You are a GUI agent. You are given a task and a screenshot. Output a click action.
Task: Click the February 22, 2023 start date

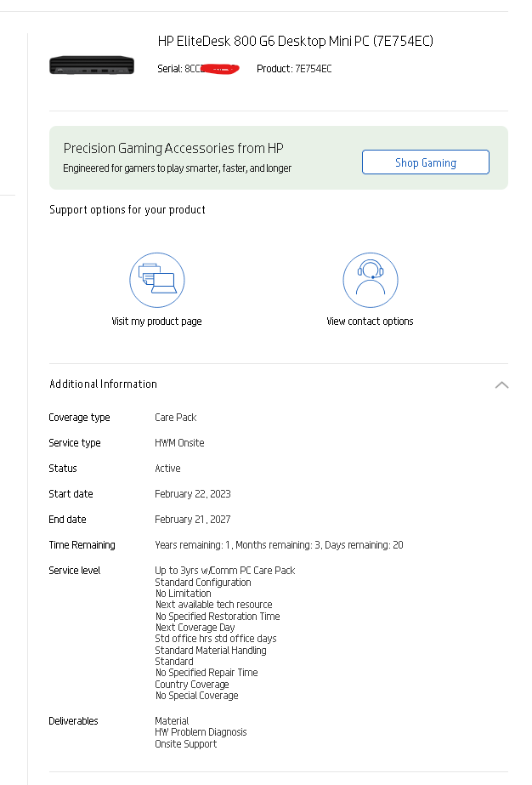(192, 494)
